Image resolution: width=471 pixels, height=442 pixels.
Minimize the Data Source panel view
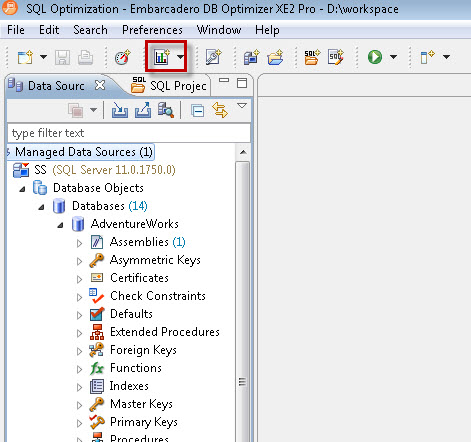[224, 80]
